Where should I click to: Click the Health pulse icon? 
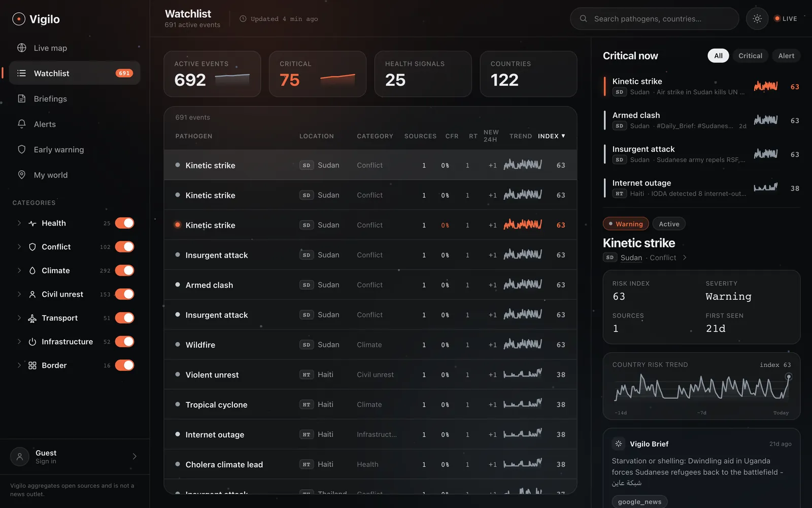click(x=32, y=223)
